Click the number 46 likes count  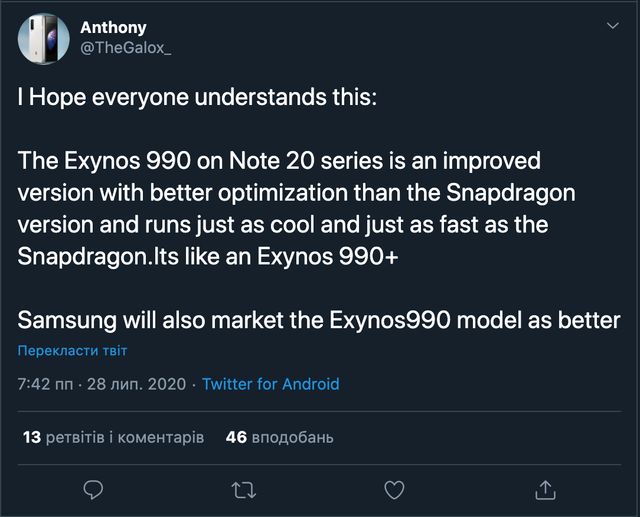point(236,437)
